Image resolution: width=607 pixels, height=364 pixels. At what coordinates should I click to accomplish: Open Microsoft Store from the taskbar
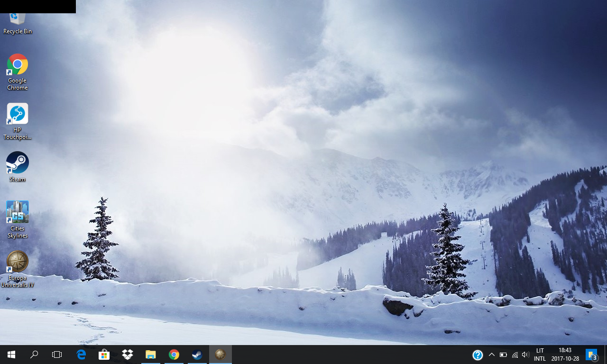point(104,355)
